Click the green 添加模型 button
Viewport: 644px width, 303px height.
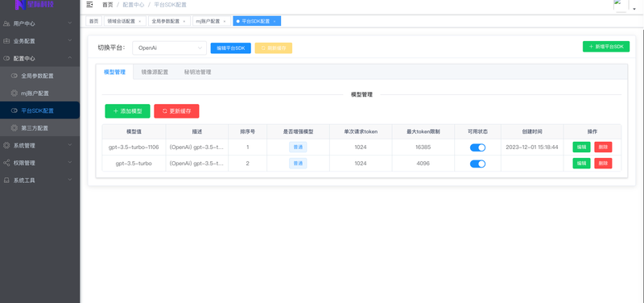point(127,111)
